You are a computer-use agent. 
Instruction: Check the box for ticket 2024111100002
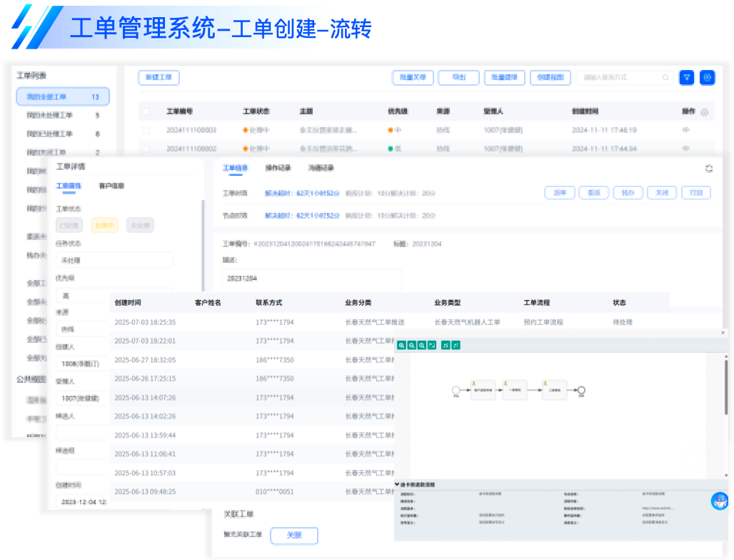coord(146,149)
